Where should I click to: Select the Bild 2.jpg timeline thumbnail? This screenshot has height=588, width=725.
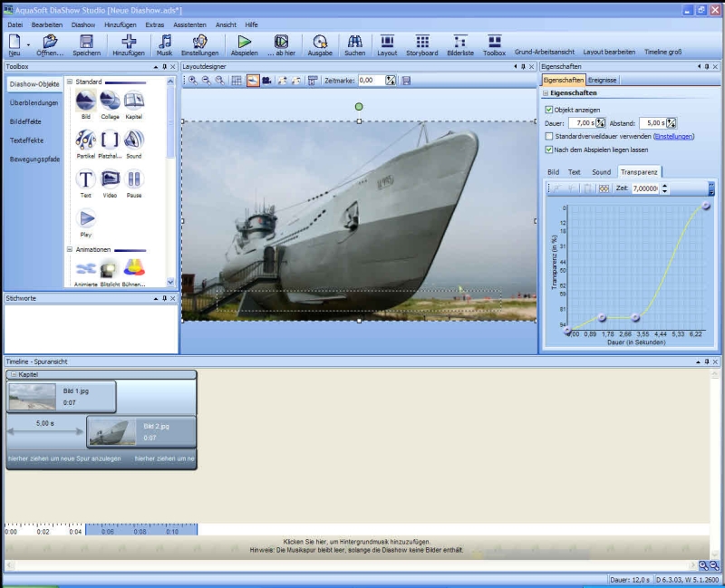coord(112,431)
